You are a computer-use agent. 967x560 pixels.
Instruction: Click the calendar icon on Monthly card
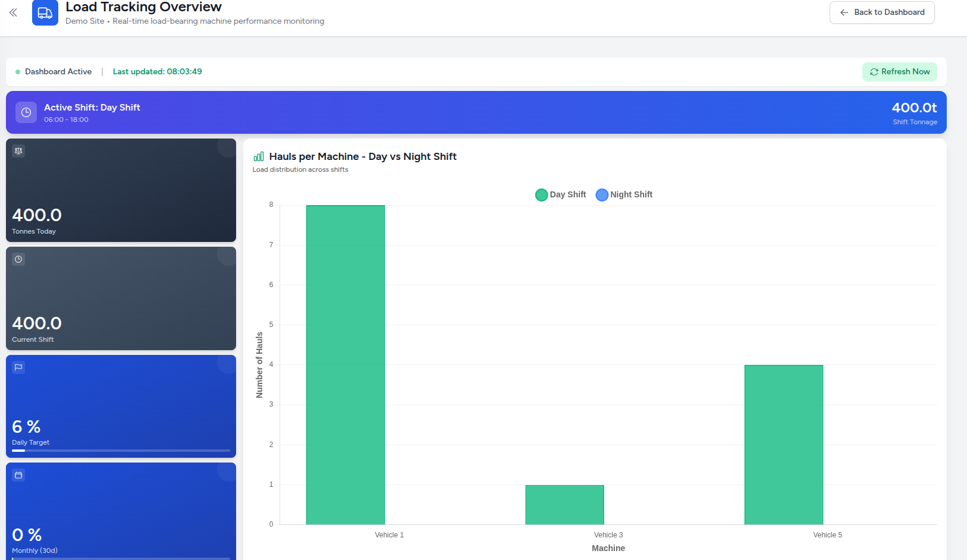tap(18, 475)
